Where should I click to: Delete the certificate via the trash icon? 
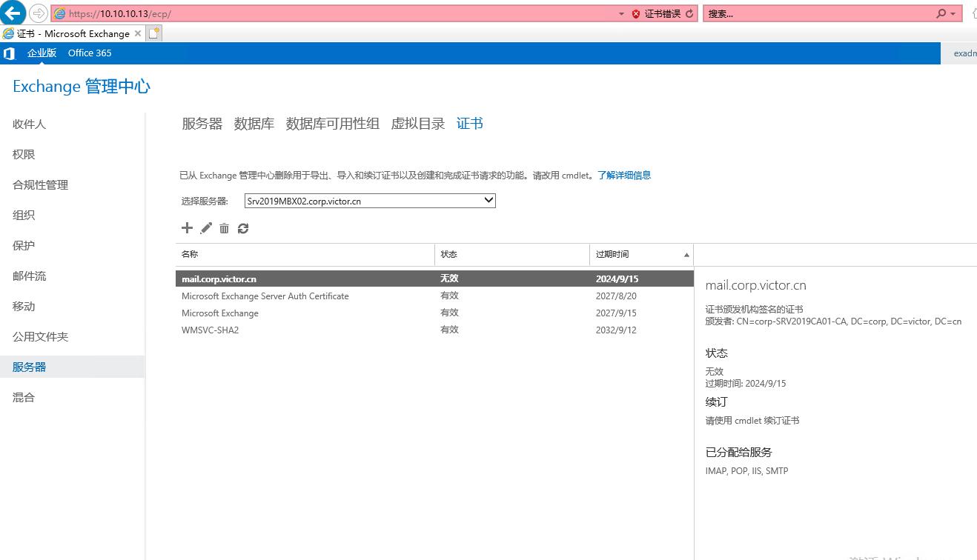(x=224, y=228)
